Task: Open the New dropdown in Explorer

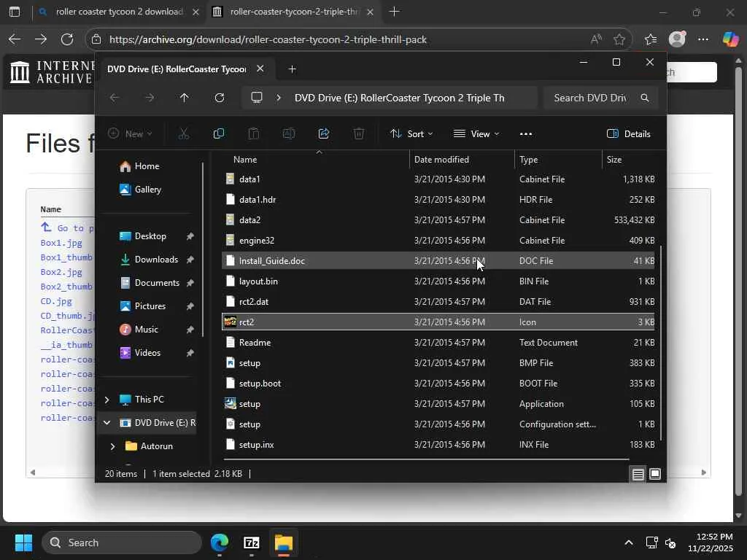Action: 130,134
